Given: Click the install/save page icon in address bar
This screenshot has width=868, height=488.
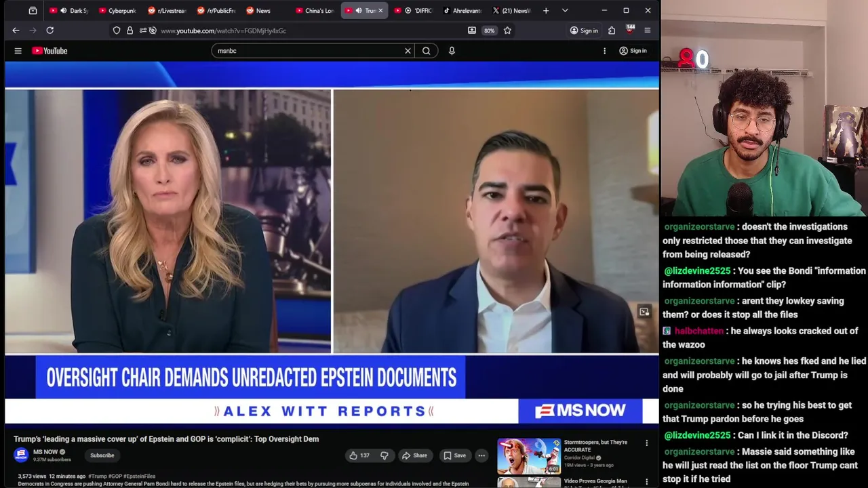Looking at the screenshot, I should pos(472,30).
